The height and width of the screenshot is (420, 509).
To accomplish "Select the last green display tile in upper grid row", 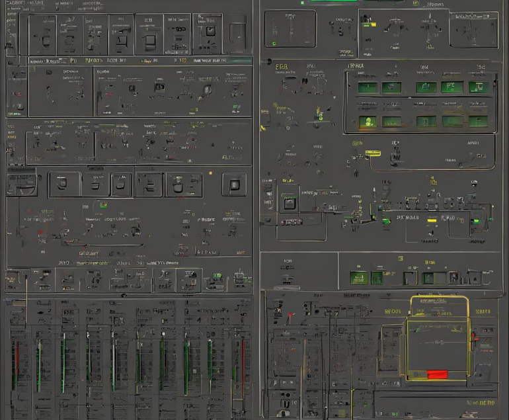I will coord(479,87).
